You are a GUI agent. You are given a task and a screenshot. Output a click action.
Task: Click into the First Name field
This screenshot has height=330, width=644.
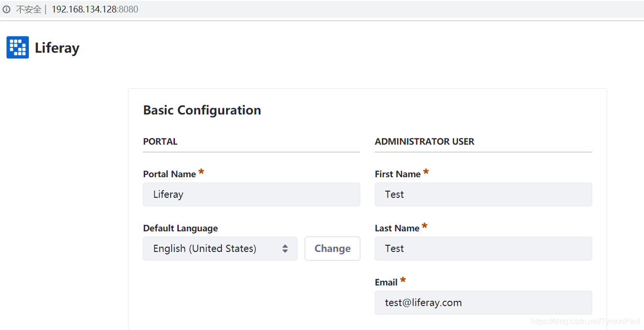483,194
